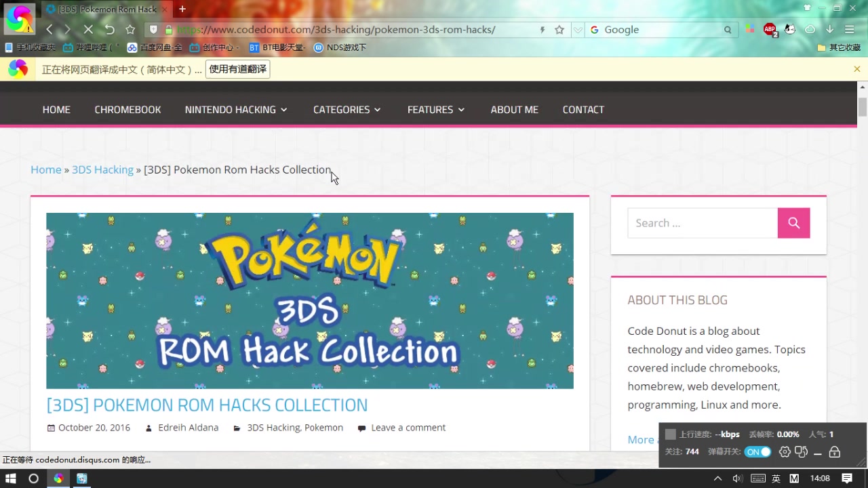Switch the 英 input language indicator
The image size is (868, 488).
pos(776,479)
